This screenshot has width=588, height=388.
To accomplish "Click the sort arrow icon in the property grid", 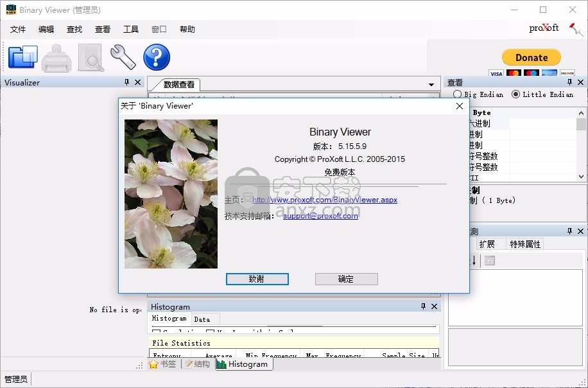I will (x=474, y=260).
